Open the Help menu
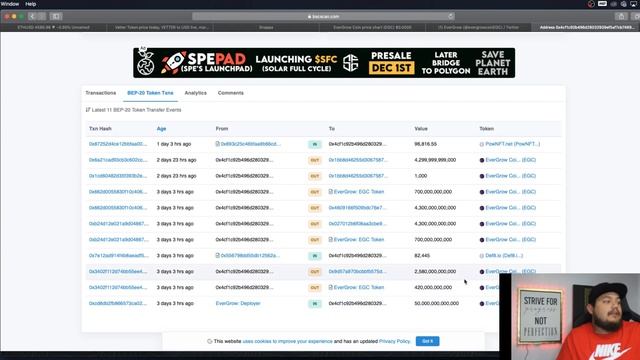The image size is (640, 360). point(31,4)
